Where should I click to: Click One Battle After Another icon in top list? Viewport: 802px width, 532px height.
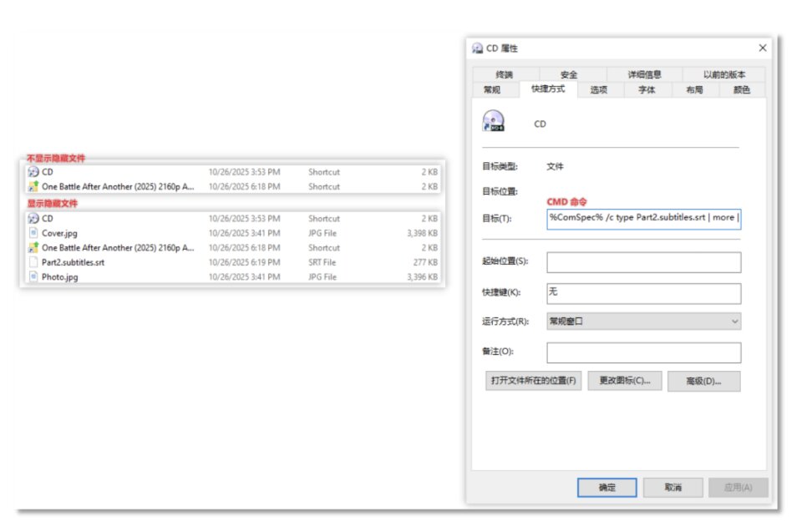[33, 187]
